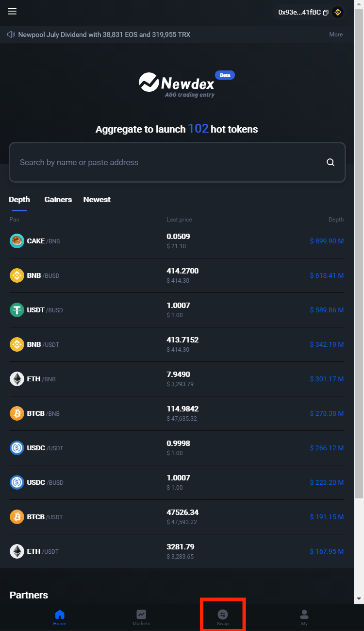
Task: Click depth value $ 899.90 M
Action: point(327,241)
